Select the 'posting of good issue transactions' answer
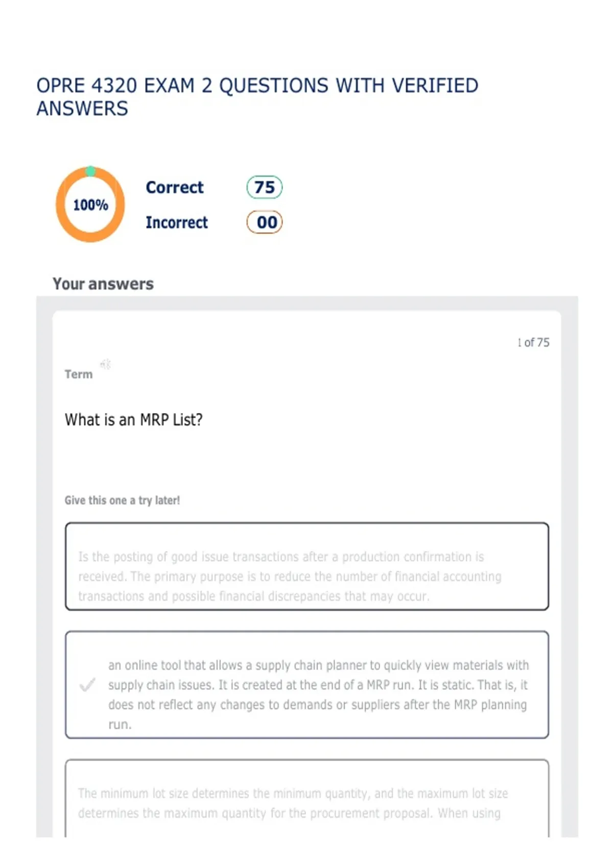 tap(307, 566)
